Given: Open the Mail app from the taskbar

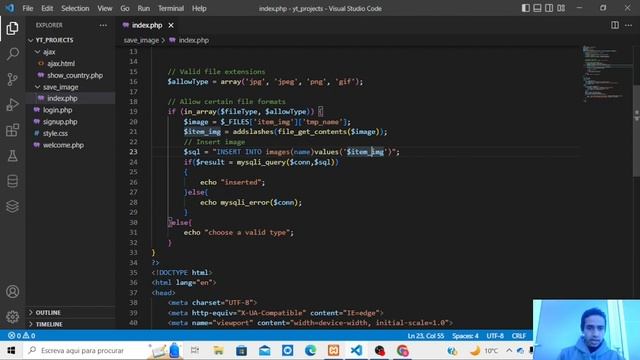Looking at the screenshot, I should pos(264,351).
